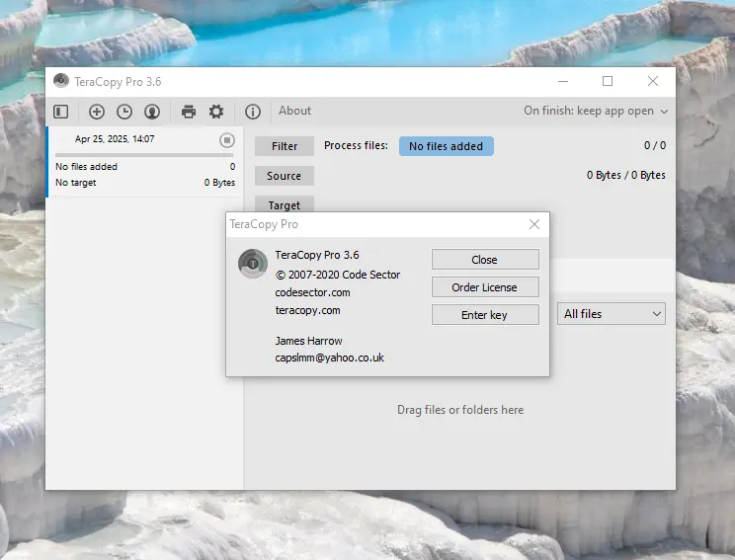Open the history clock icon
The width and height of the screenshot is (735, 560).
(124, 112)
